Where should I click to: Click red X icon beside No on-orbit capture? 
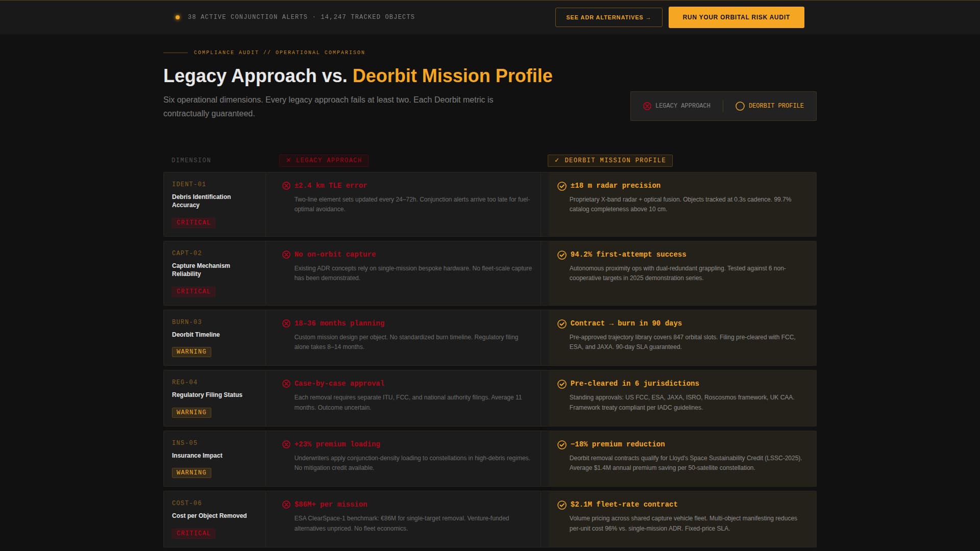pyautogui.click(x=286, y=255)
